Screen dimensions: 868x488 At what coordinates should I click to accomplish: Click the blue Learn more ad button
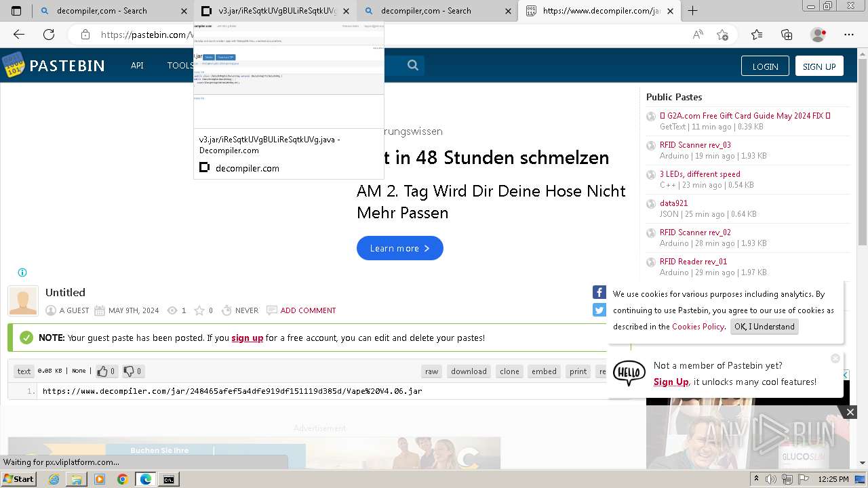pos(400,248)
